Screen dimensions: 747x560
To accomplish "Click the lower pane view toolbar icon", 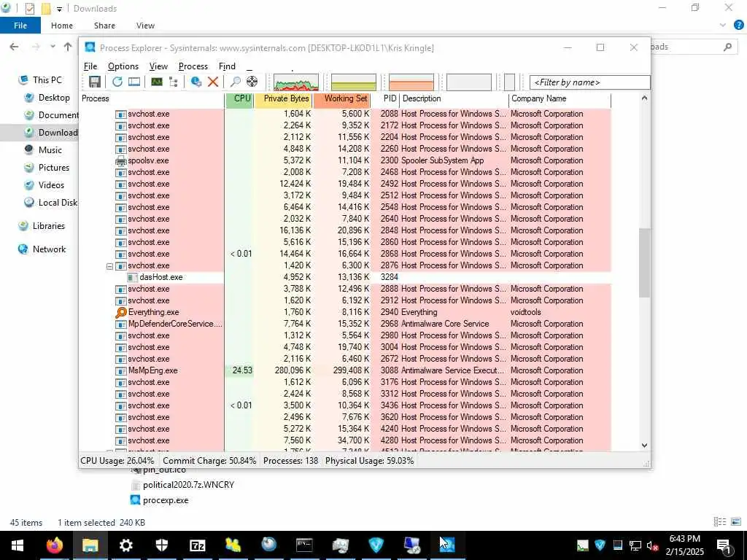I will click(x=134, y=82).
